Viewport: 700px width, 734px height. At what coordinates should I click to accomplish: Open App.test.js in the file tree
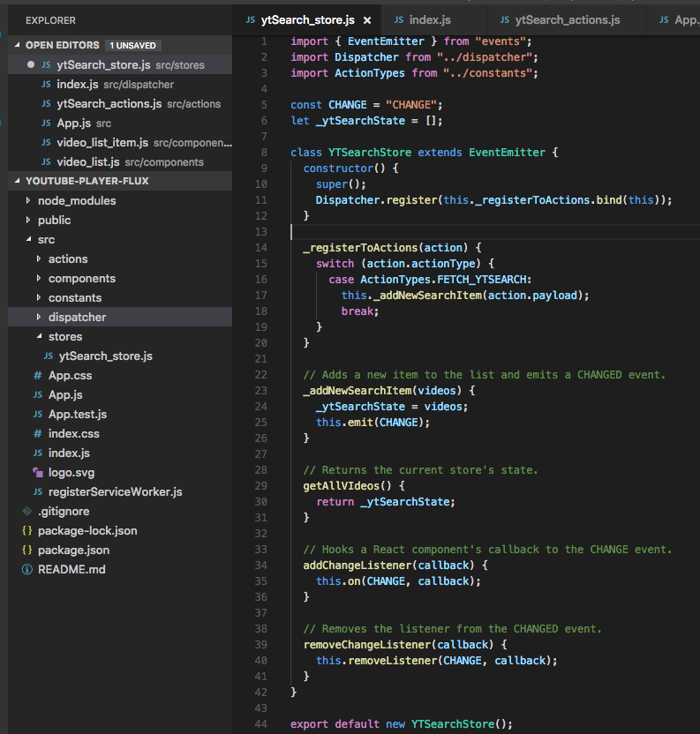[120, 415]
